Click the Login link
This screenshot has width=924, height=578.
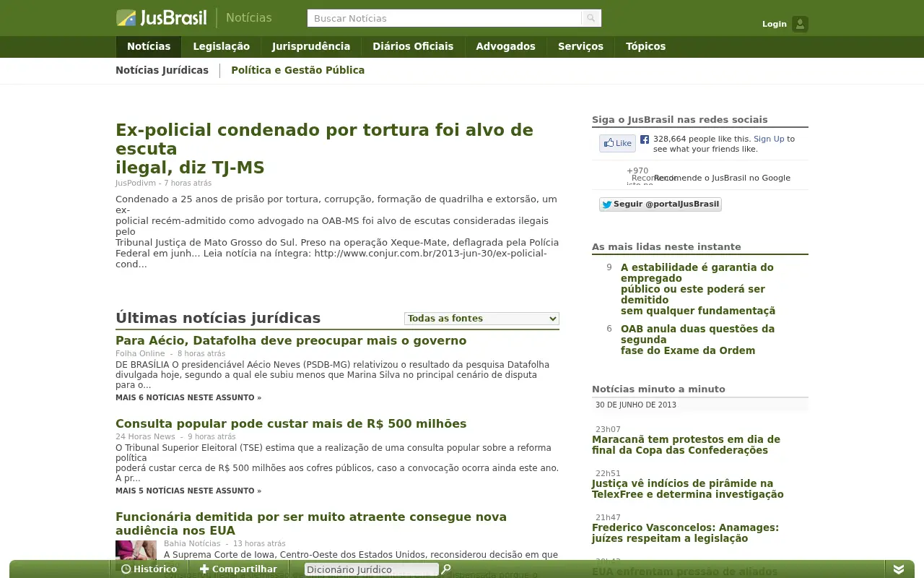pos(774,24)
